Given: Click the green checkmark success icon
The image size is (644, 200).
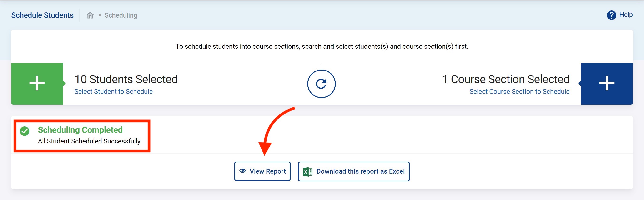Looking at the screenshot, I should pyautogui.click(x=25, y=131).
